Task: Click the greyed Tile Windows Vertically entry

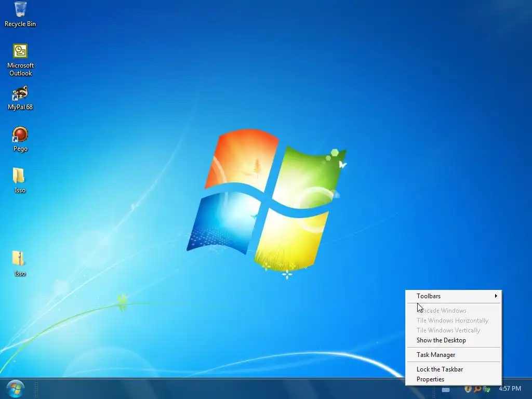Action: click(454, 330)
